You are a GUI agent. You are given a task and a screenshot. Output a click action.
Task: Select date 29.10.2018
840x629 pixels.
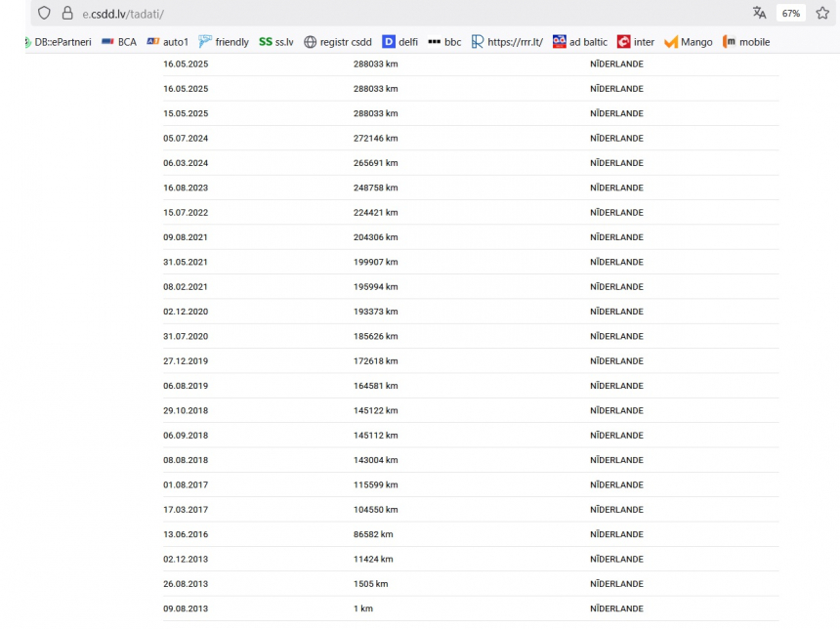tap(186, 410)
